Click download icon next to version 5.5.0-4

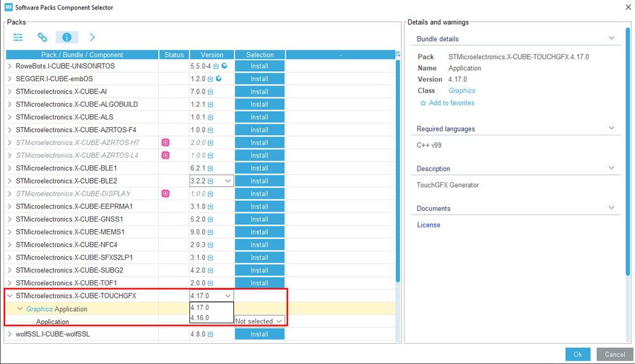pyautogui.click(x=216, y=66)
